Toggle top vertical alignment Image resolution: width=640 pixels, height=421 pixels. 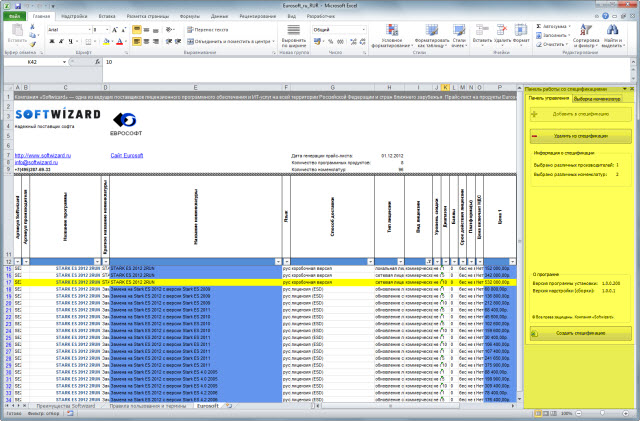click(137, 30)
